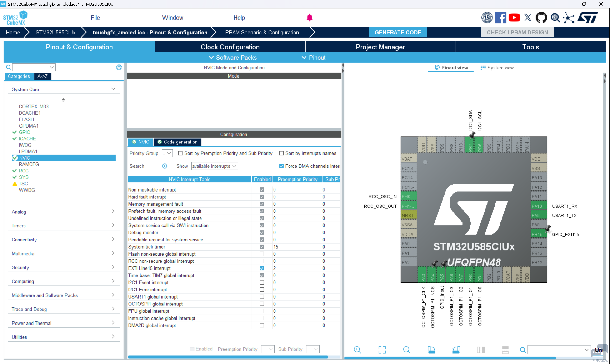The width and height of the screenshot is (610, 364).
Task: Click the CHECK LPBAM DESIGN button
Action: [x=517, y=32]
